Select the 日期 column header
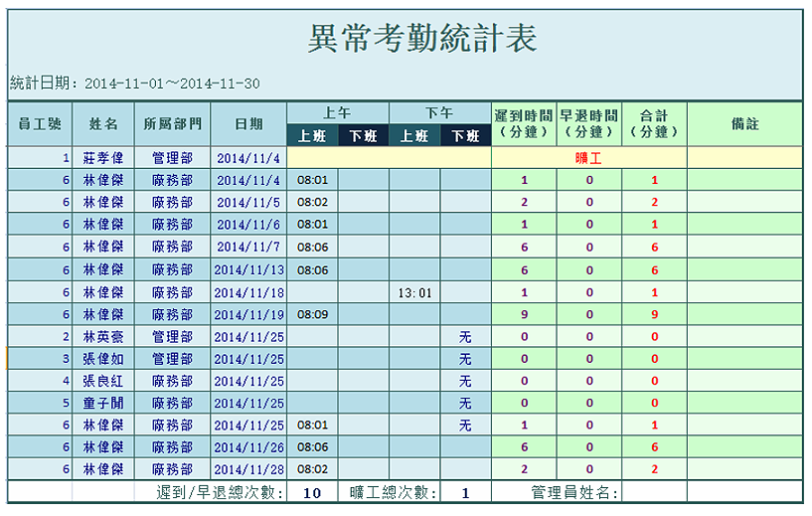 point(248,124)
